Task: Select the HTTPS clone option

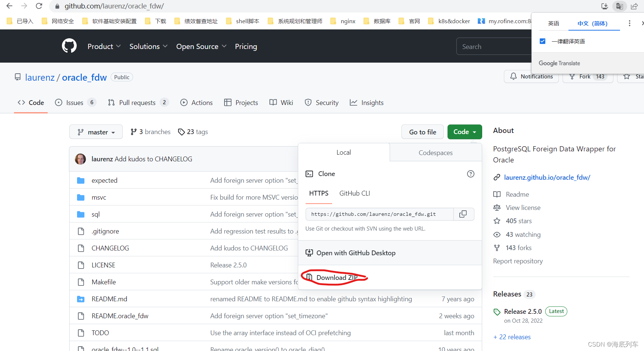Action: tap(319, 193)
